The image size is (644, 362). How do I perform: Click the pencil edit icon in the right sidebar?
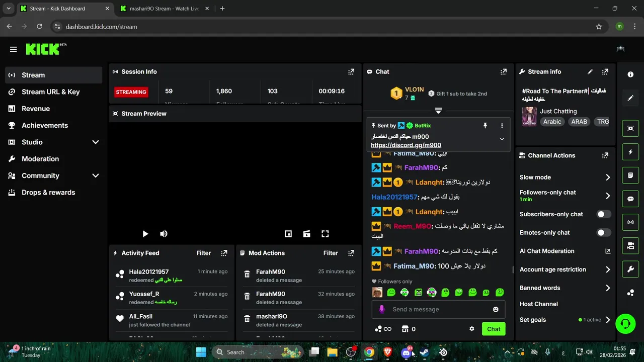click(x=630, y=98)
